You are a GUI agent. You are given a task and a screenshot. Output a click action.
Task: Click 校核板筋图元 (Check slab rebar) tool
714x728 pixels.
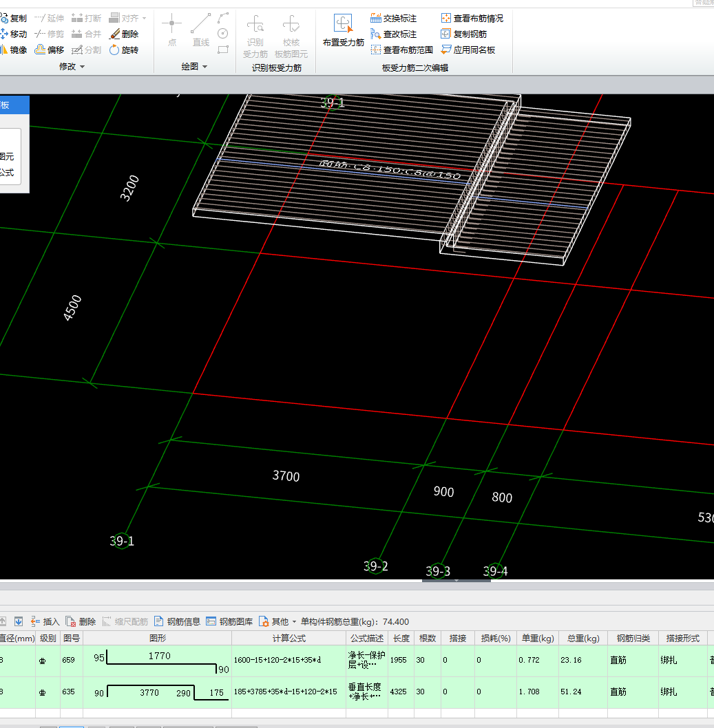291,36
